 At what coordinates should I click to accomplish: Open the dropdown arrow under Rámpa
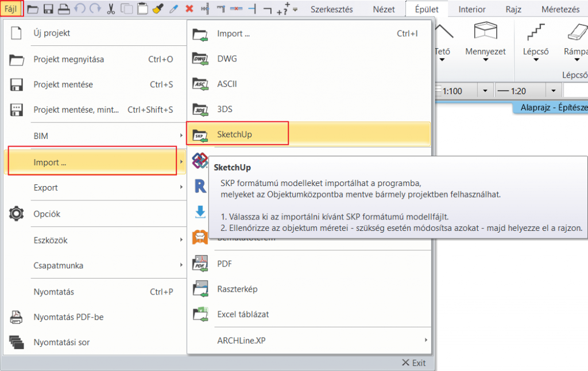click(577, 60)
